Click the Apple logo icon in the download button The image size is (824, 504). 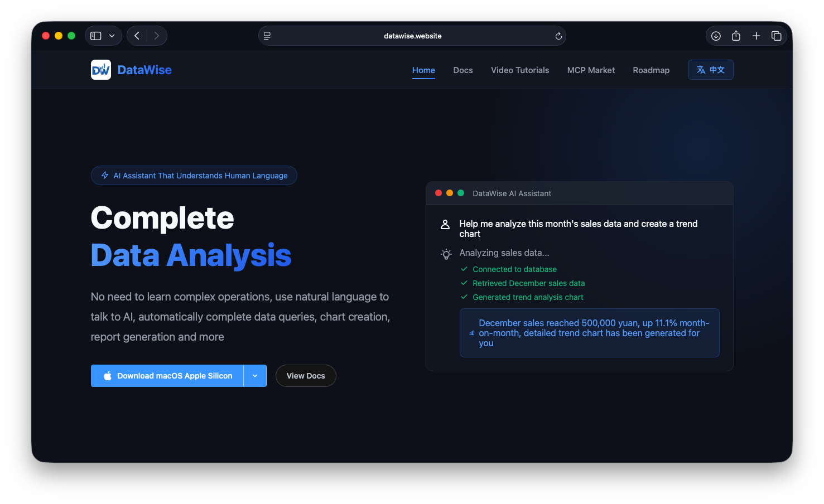click(x=108, y=376)
